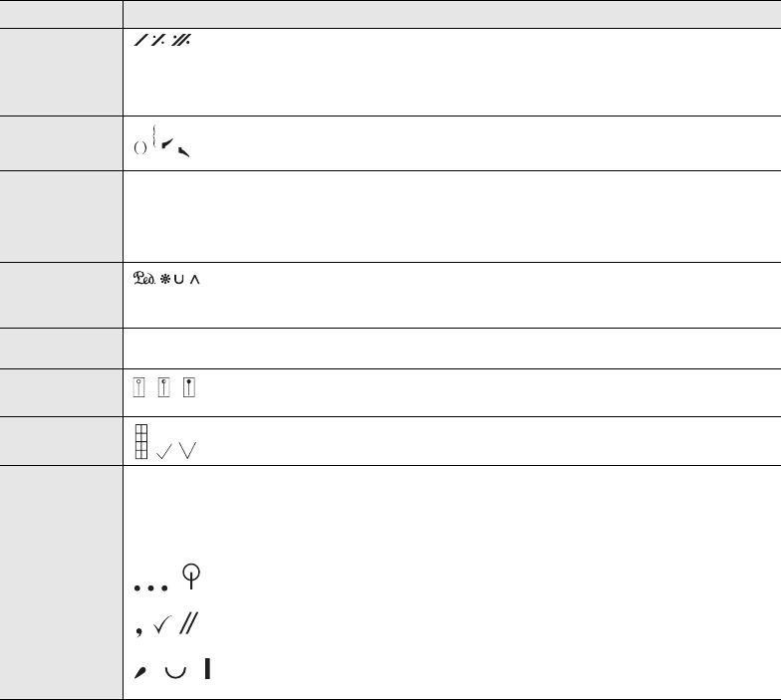Screen dimensions: 781x700
Task: Choose the caret symbol beside the pedal marks
Action: click(x=193, y=281)
